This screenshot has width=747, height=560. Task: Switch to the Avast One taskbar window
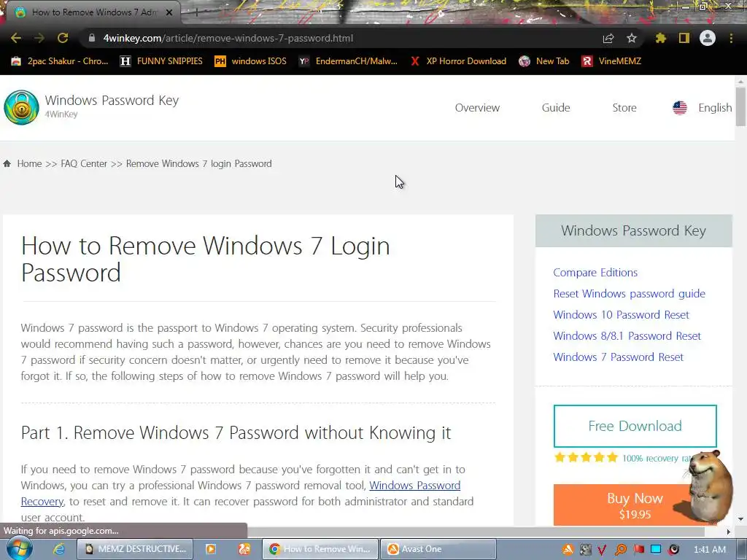coord(438,549)
